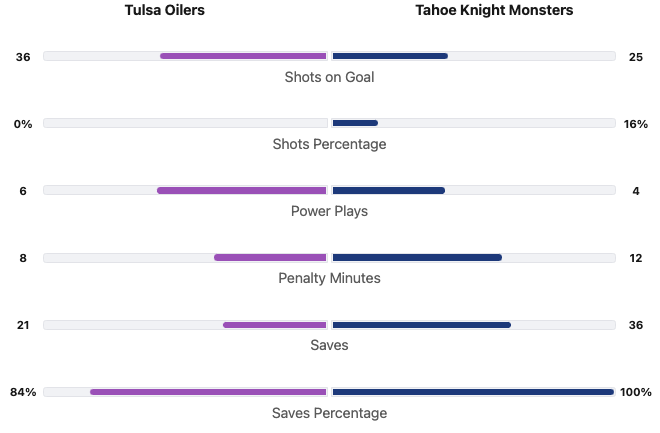
Task: Click Tahoe's blue Saves bar
Action: (421, 324)
